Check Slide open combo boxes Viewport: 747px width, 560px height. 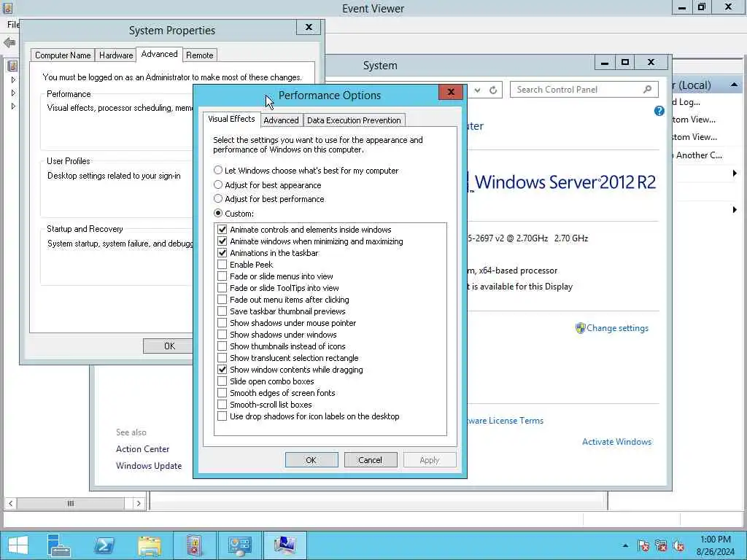(222, 381)
